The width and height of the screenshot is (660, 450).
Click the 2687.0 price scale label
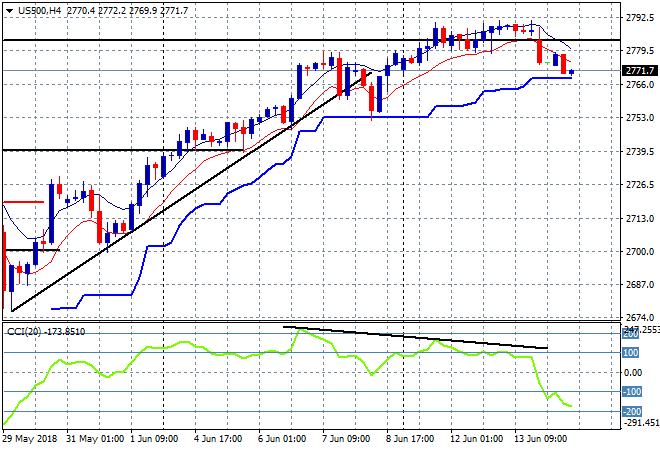click(640, 285)
